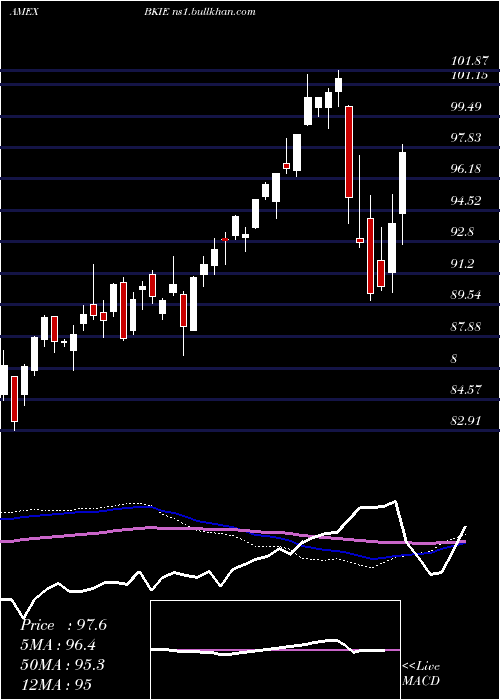
Task: Click the 92.8 price axis label
Action: [x=464, y=232]
